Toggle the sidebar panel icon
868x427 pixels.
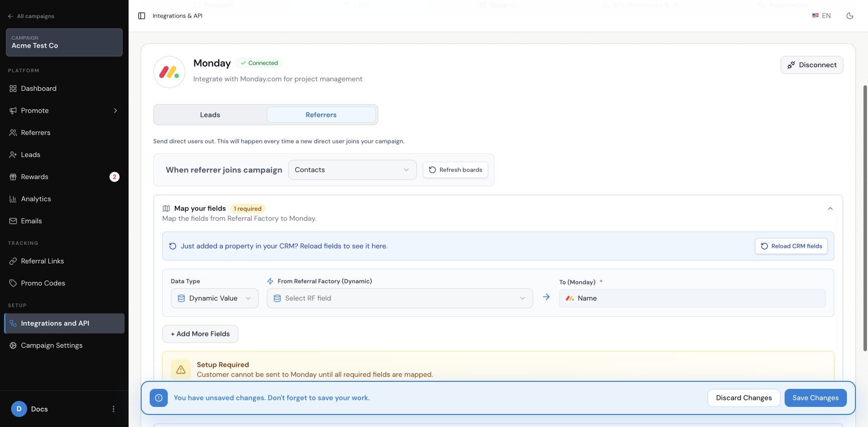pyautogui.click(x=142, y=16)
